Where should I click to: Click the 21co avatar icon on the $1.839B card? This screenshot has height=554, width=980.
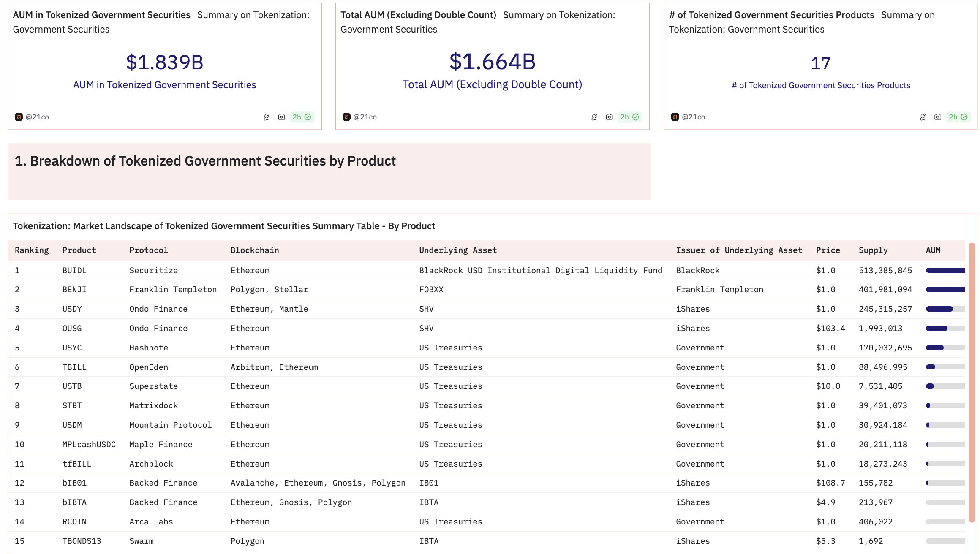19,117
